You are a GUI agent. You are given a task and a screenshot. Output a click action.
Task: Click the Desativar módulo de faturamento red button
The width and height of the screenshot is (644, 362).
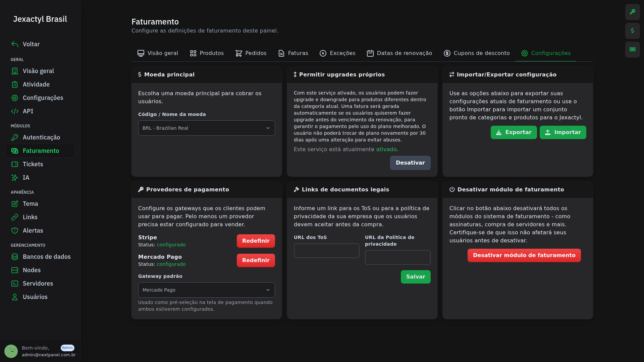524,255
